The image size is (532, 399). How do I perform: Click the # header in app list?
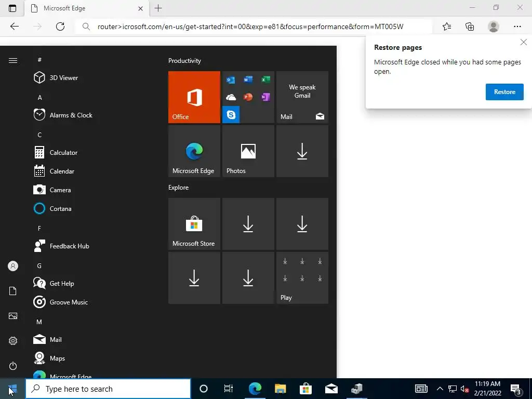[x=39, y=60]
